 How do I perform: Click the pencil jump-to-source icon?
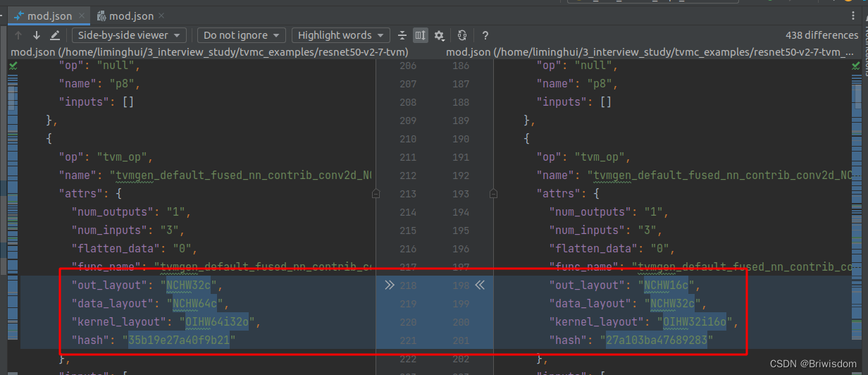coord(55,35)
